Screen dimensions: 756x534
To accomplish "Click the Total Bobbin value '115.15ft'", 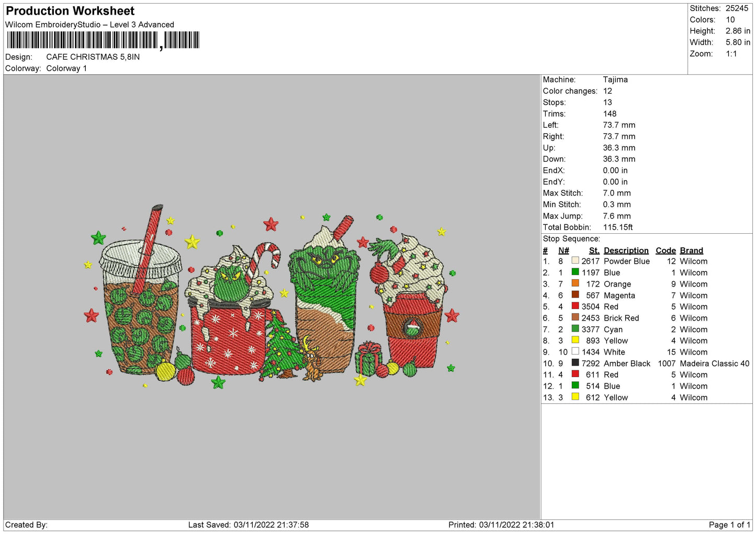I will click(x=618, y=227).
